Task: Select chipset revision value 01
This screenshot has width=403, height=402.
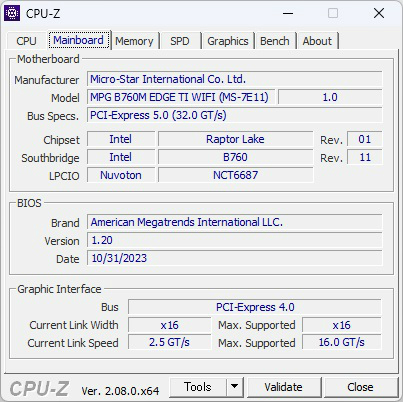Action: (365, 139)
